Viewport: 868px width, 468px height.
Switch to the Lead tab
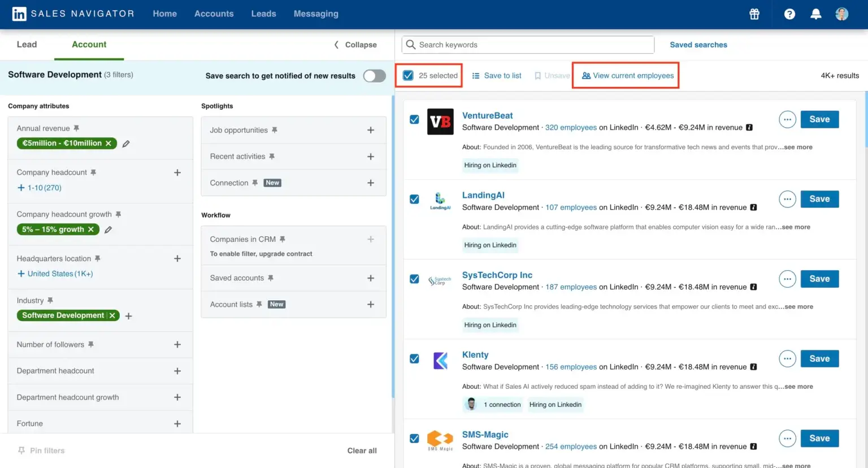pos(27,45)
